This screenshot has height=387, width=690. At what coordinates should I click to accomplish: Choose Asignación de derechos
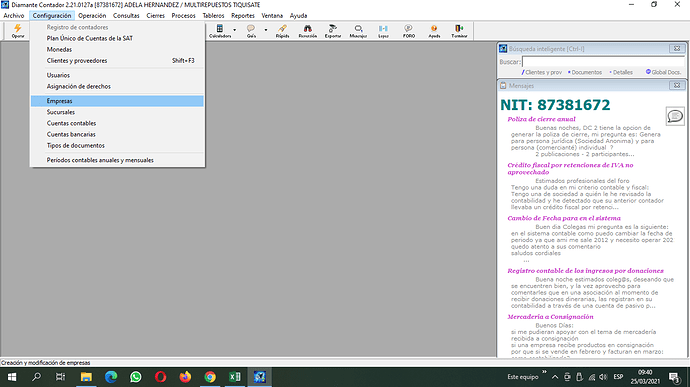(x=117, y=86)
